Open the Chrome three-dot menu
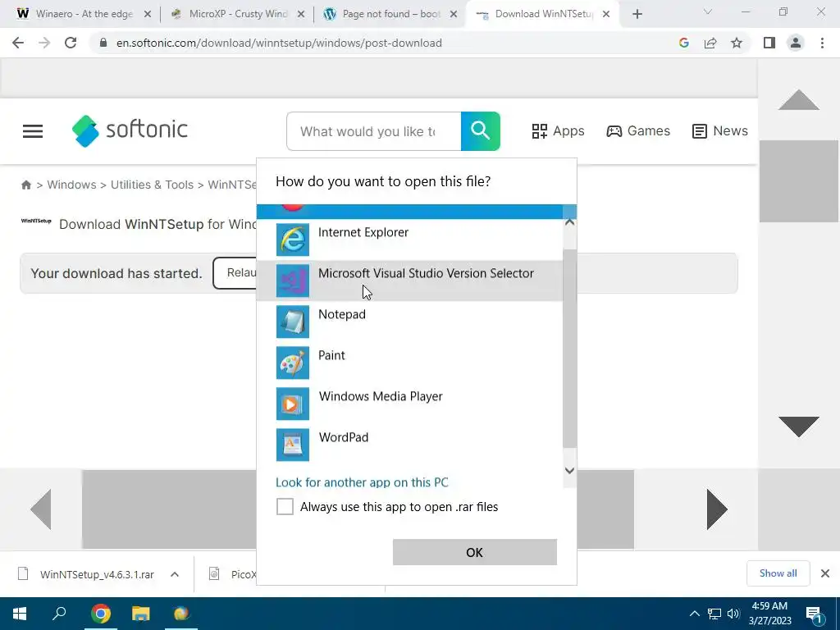 (x=822, y=43)
